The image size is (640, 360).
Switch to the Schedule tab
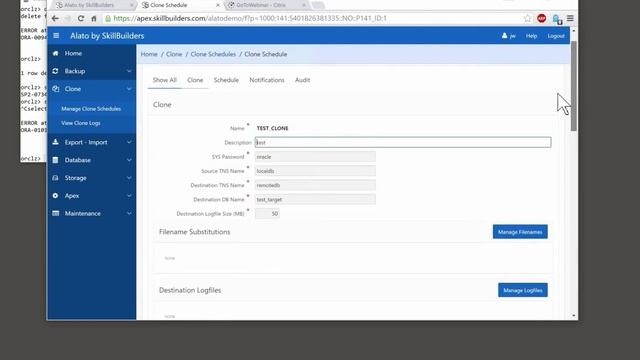tap(226, 80)
